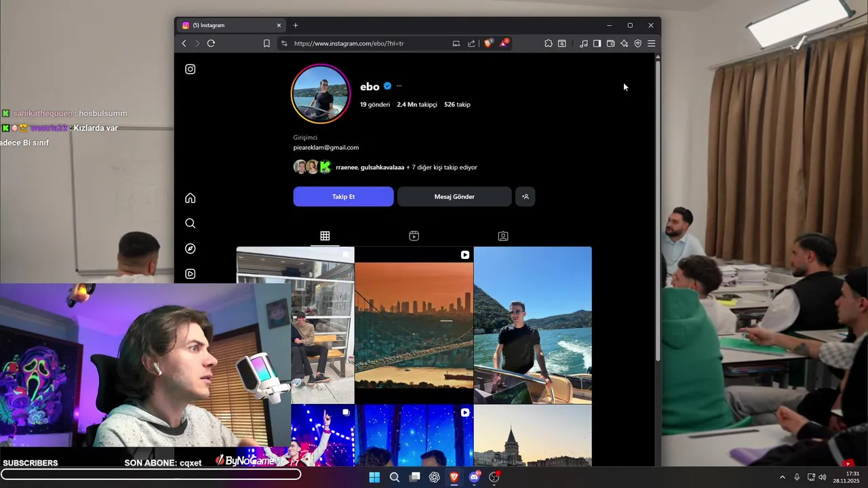Open Instagram search icon in sidebar
The image size is (868, 488).
[x=191, y=223]
